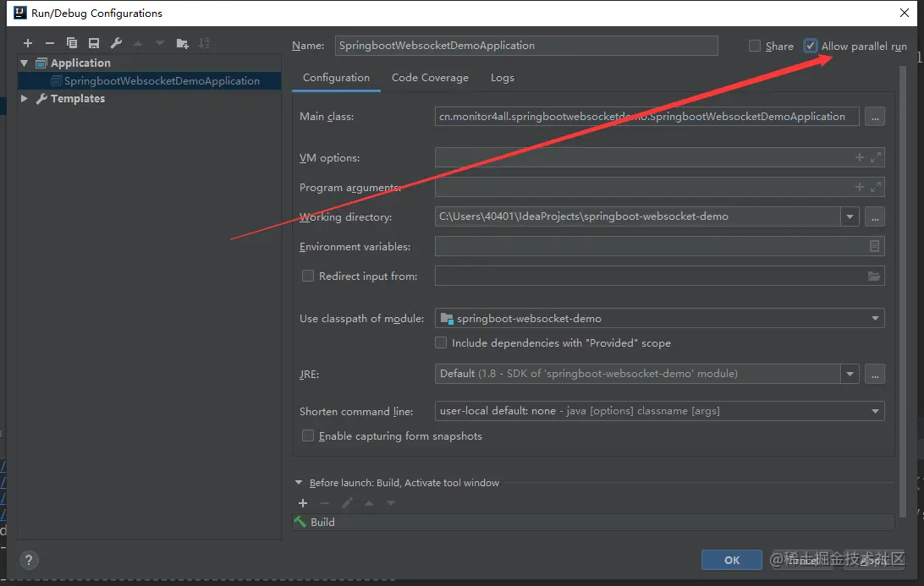Click into the Name text field
The height and width of the screenshot is (586, 924).
[526, 46]
